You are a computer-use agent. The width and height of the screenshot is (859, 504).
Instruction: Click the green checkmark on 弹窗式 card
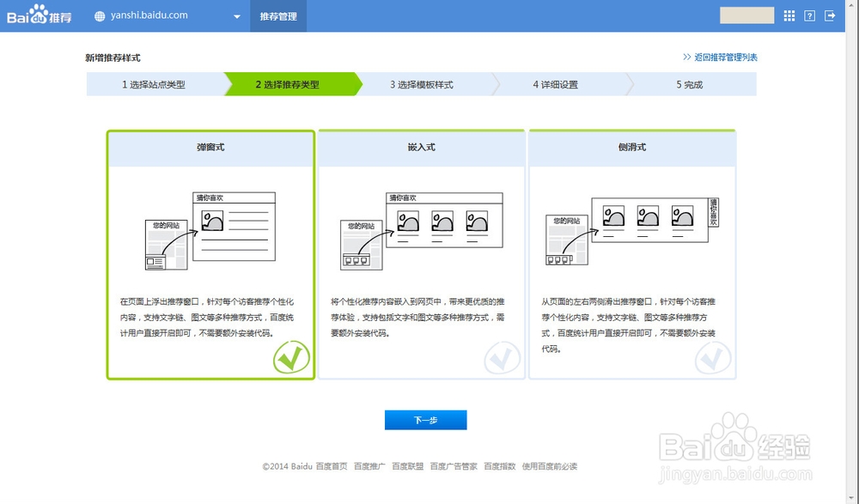pyautogui.click(x=292, y=358)
